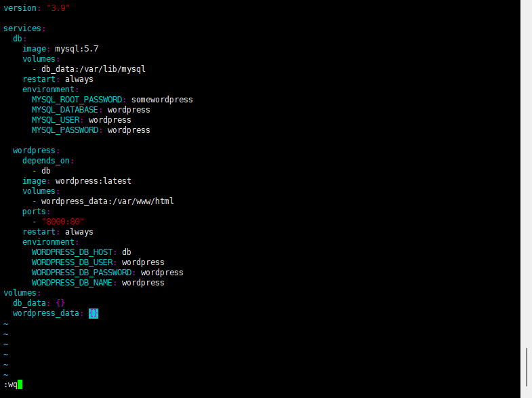Click the WORDPRESS_DB_PASSWORD key

tap(81, 273)
